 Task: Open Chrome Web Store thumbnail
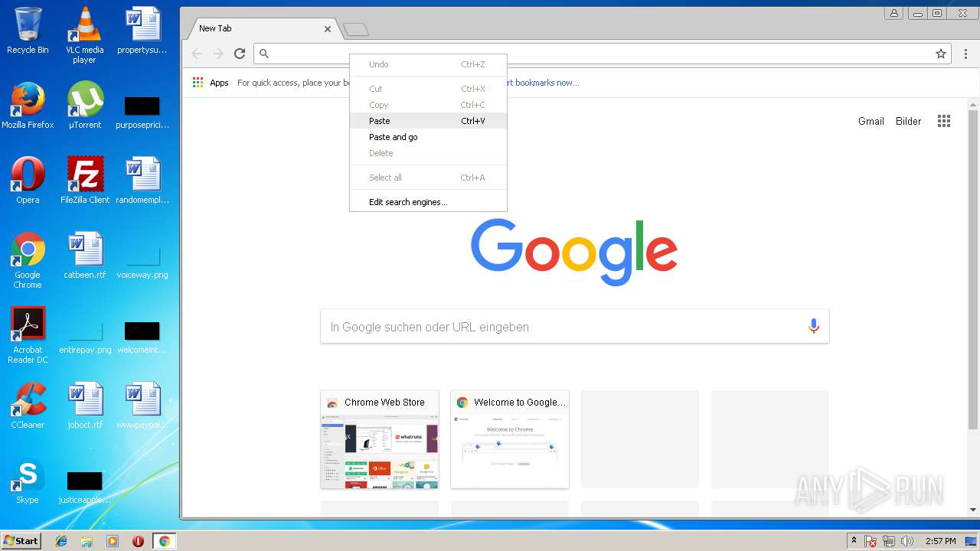point(380,439)
